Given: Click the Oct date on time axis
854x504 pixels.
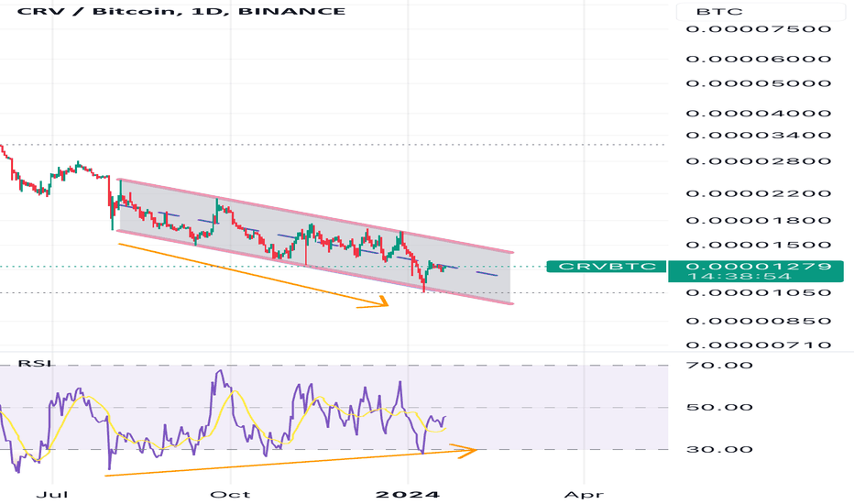Looking at the screenshot, I should (x=230, y=495).
